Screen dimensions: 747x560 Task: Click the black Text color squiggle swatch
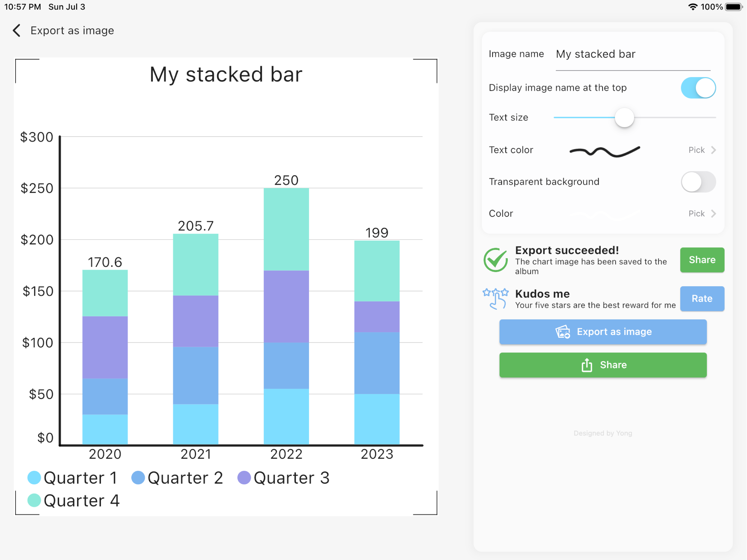click(x=605, y=152)
